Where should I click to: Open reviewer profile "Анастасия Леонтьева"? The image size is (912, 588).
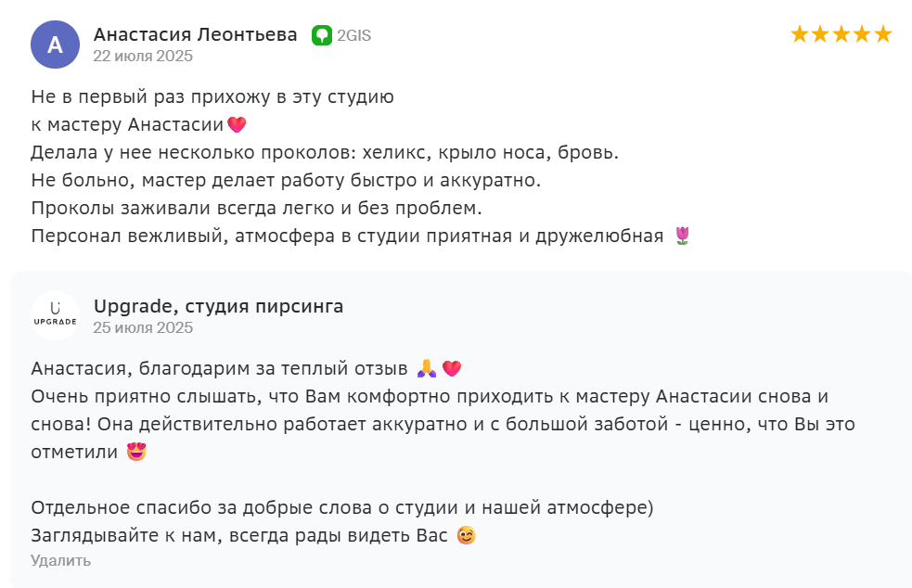coord(195,34)
